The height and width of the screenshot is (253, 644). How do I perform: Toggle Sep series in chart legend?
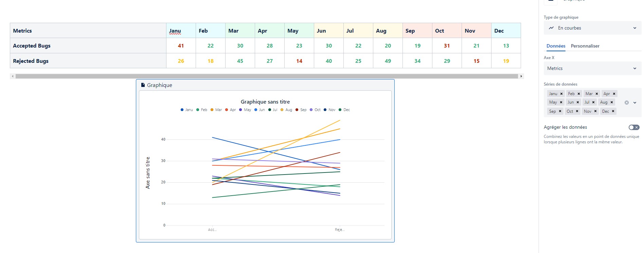[x=301, y=110]
